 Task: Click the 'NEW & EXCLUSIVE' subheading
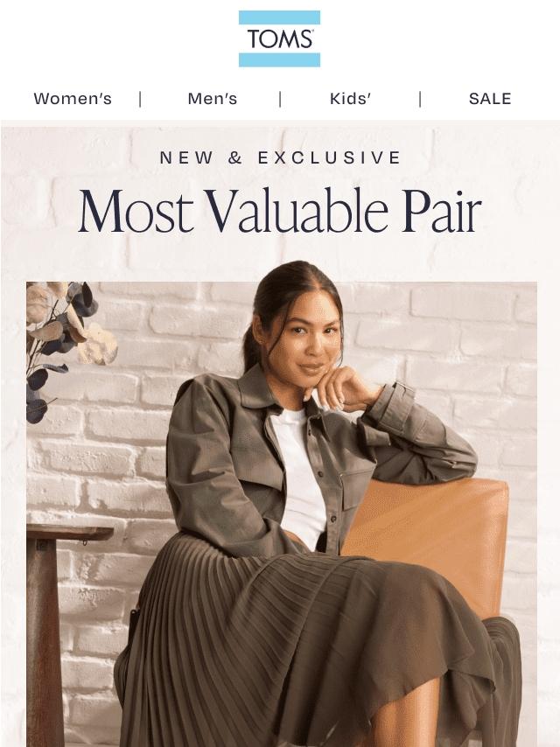click(280, 157)
